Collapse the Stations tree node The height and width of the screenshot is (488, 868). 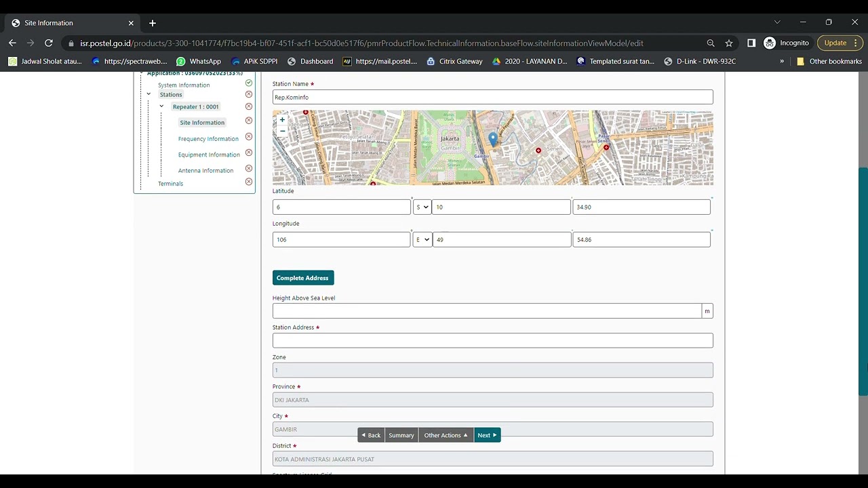(149, 94)
